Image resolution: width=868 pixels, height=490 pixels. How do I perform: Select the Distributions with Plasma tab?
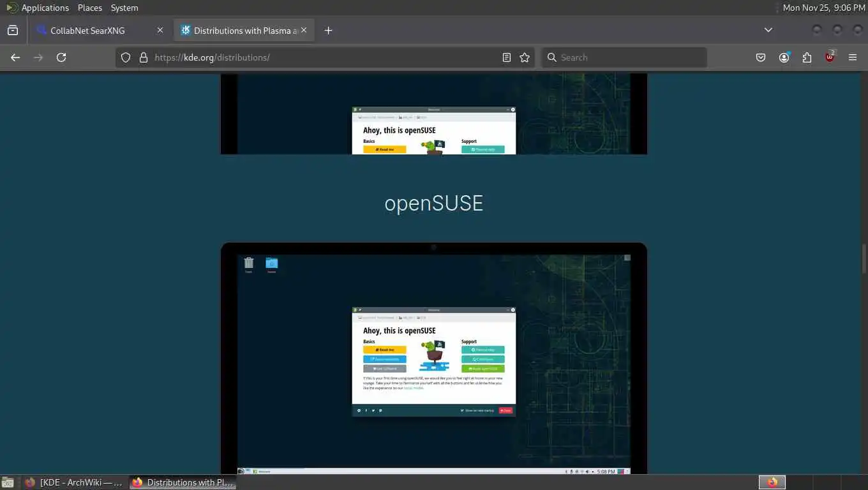click(244, 30)
